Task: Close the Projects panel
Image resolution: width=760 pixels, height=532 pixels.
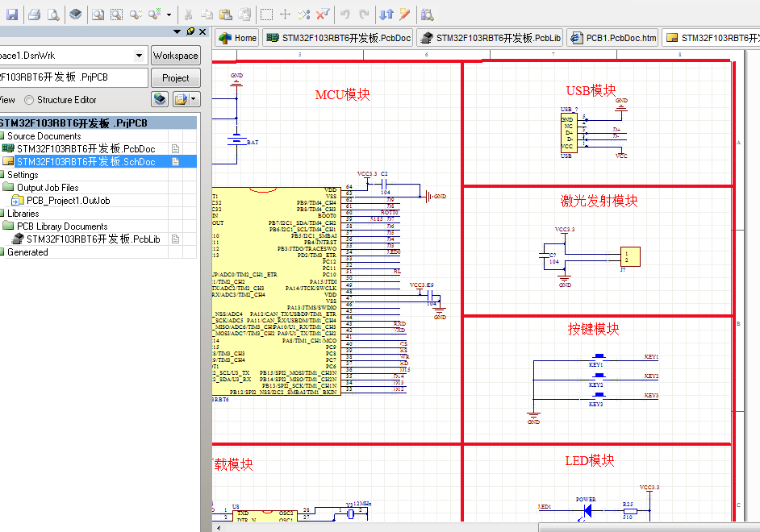Action: 203,31
